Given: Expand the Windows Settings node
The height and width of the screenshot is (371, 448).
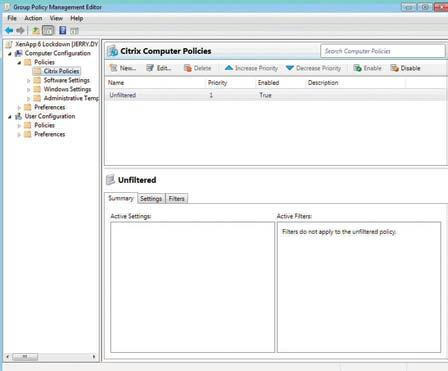Looking at the screenshot, I should (x=29, y=89).
